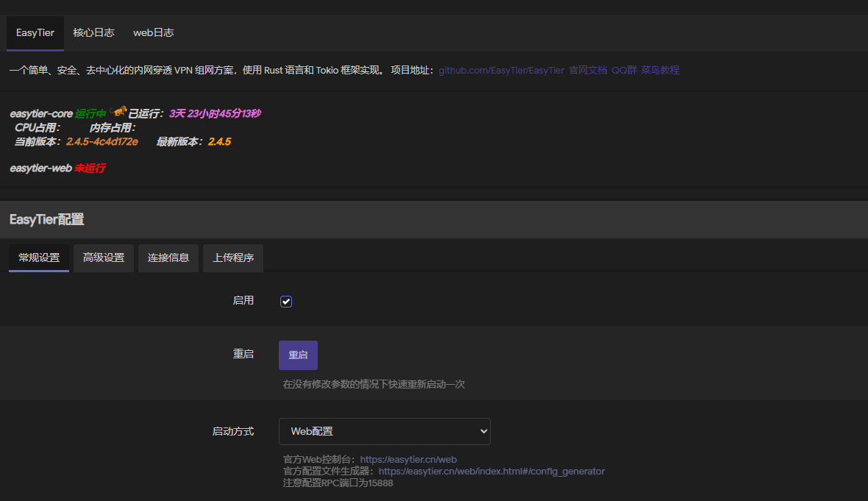Click the uptime 3天 23小时45分13秒 text

pyautogui.click(x=215, y=113)
